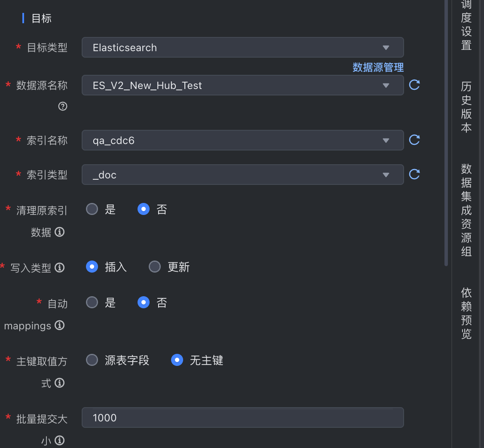The height and width of the screenshot is (448, 484).
Task: Open the 历史版本 side tab
Action: coord(466,107)
